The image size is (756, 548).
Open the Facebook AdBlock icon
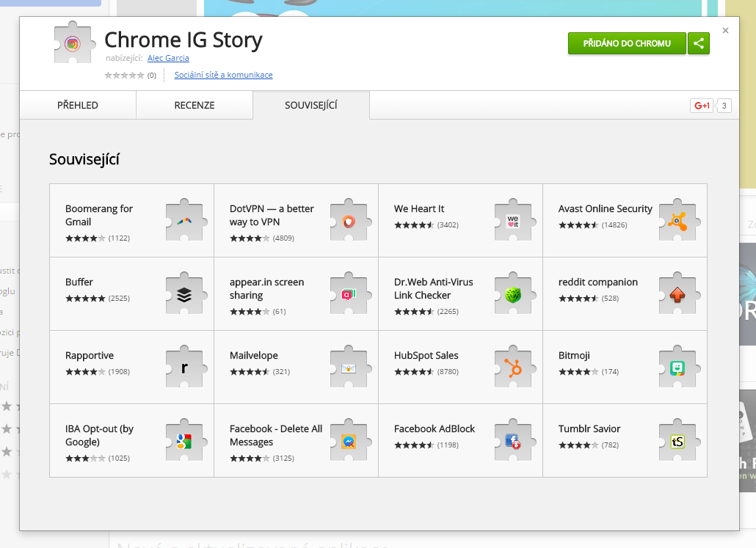click(515, 439)
